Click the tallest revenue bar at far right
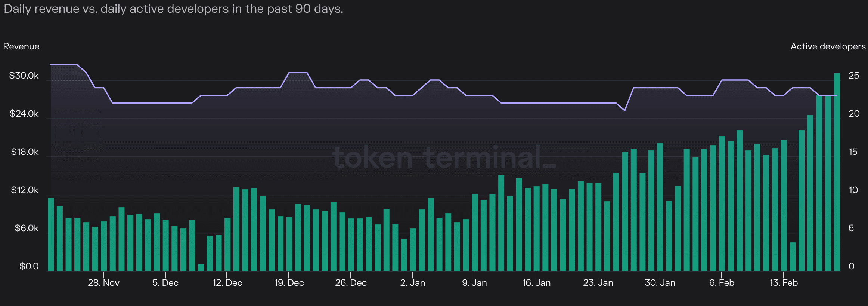The height and width of the screenshot is (306, 868). coord(837,171)
